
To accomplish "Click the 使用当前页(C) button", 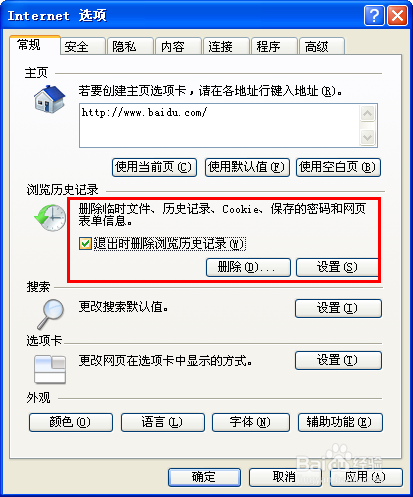I will coord(154,167).
